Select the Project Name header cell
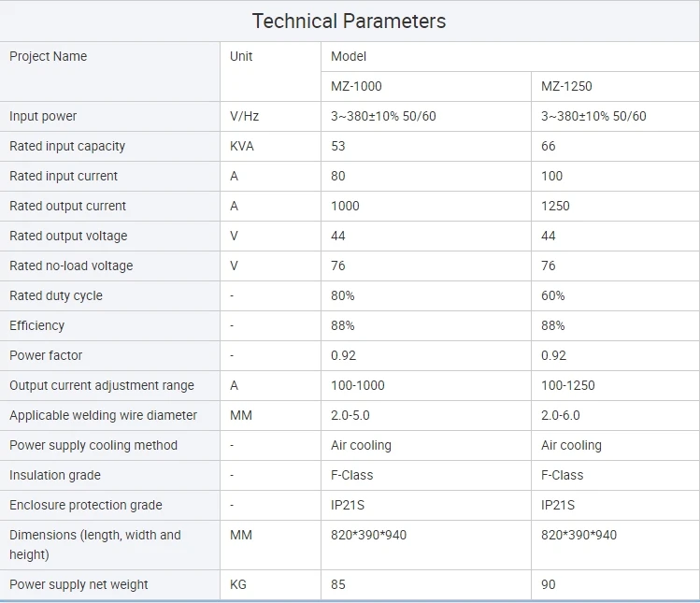This screenshot has width=700, height=603. click(x=49, y=56)
